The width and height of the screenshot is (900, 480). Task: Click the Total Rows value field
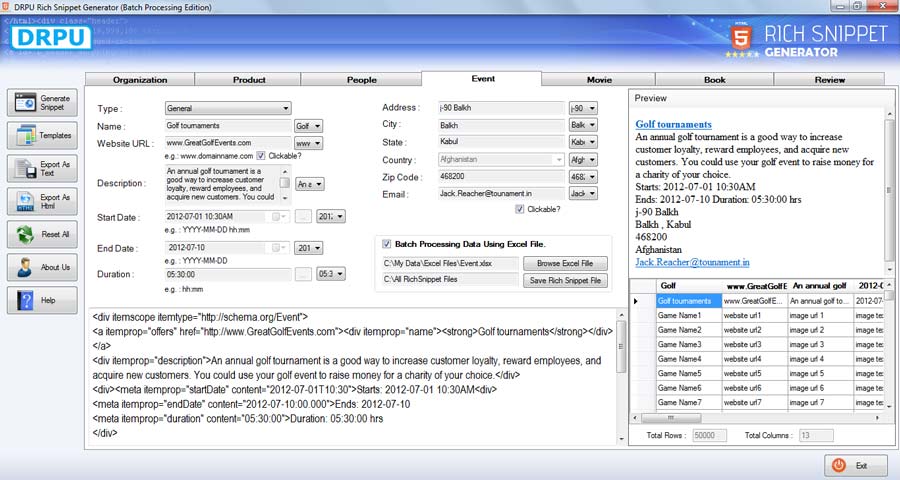(x=709, y=435)
